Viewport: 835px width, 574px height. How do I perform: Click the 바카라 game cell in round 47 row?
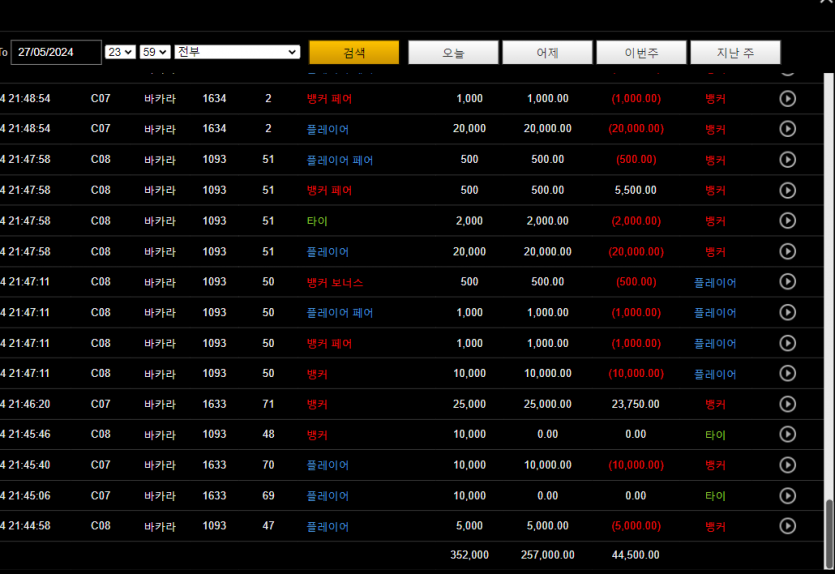tap(160, 527)
